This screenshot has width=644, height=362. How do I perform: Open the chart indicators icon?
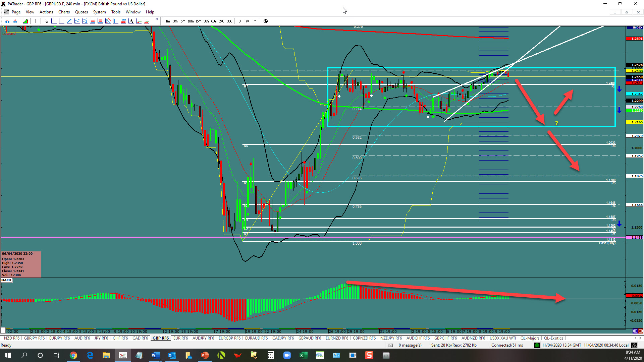25,21
